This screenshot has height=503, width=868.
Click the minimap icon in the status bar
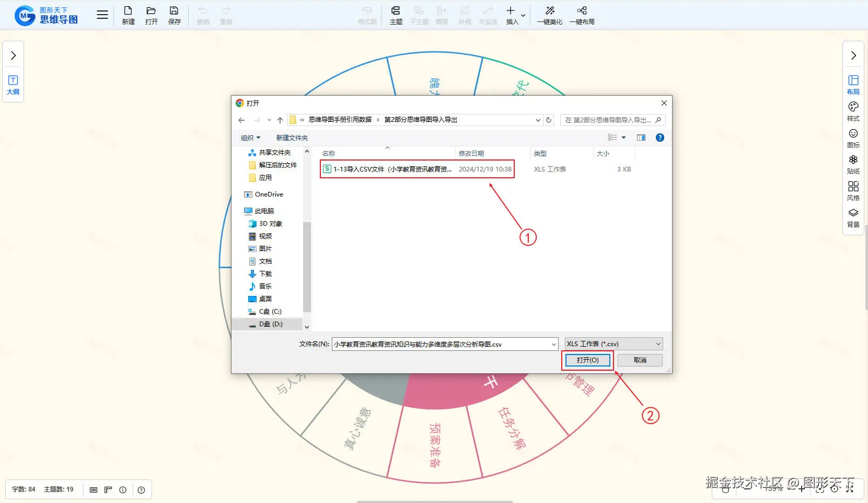[94, 490]
